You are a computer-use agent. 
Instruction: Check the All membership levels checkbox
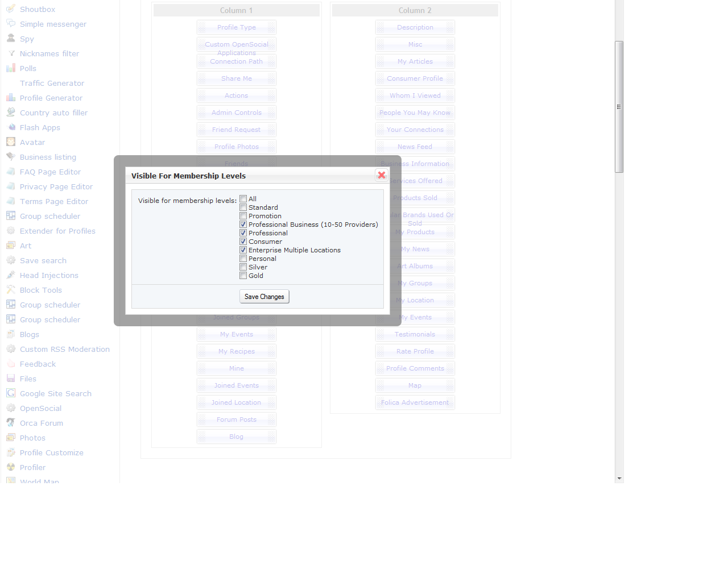243,199
